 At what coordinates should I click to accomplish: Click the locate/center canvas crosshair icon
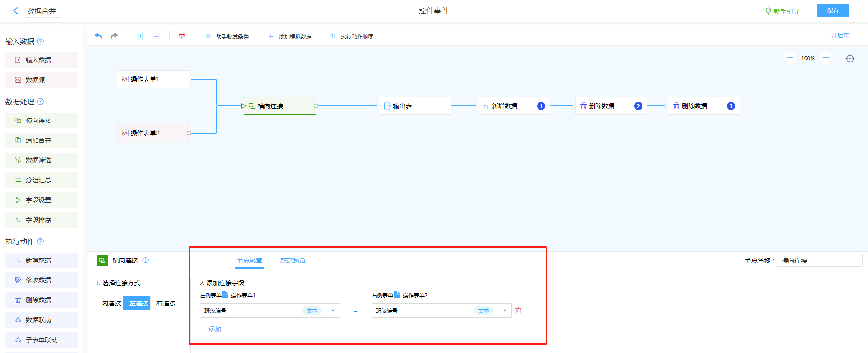(850, 58)
